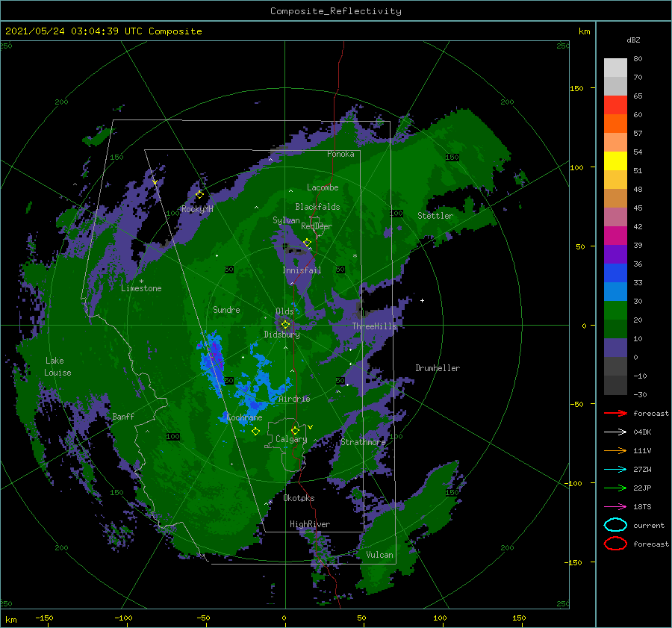Click the Lacombe city label

(x=323, y=187)
